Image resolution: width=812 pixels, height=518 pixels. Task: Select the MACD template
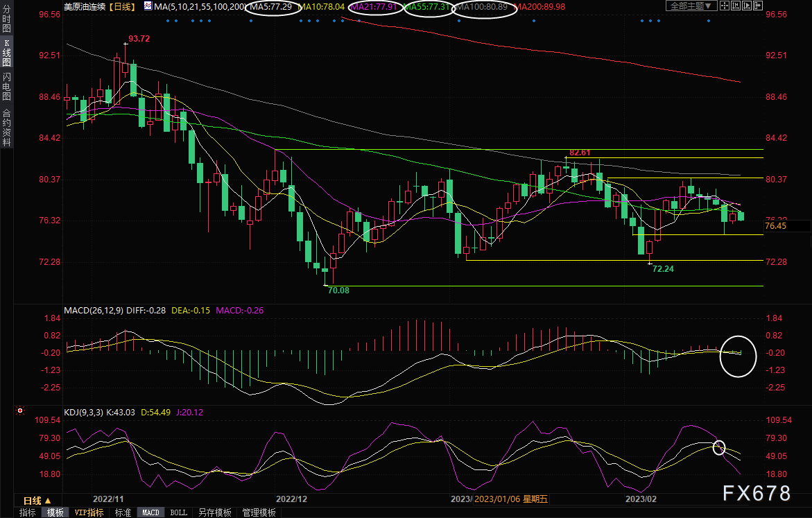(150, 512)
